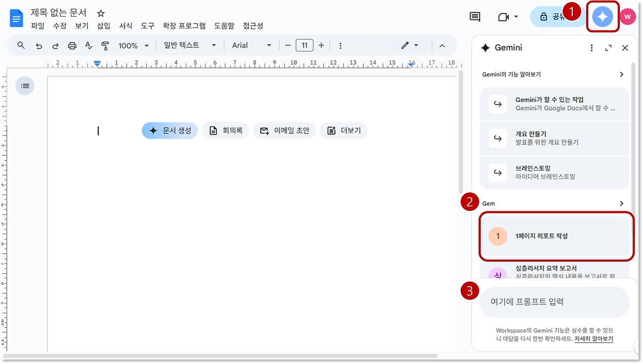Viewport: 643px width, 364px height.
Task: Click the 여기에 프롬프트 입력 prompt field
Action: pyautogui.click(x=555, y=302)
